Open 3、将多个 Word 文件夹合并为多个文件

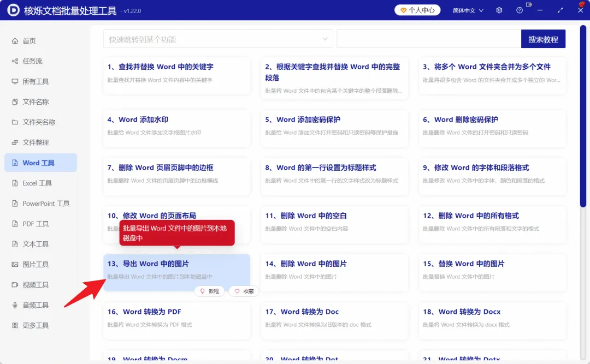(x=492, y=75)
